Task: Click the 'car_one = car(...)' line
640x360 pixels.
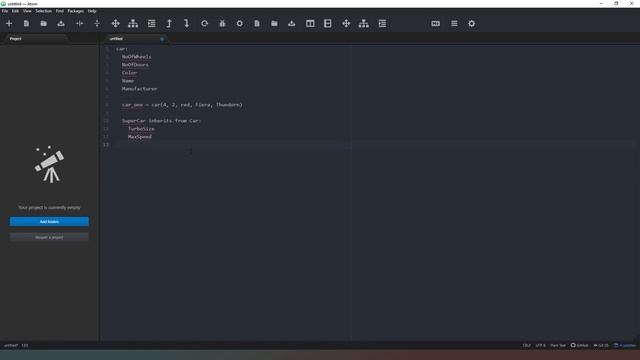Action: point(182,105)
